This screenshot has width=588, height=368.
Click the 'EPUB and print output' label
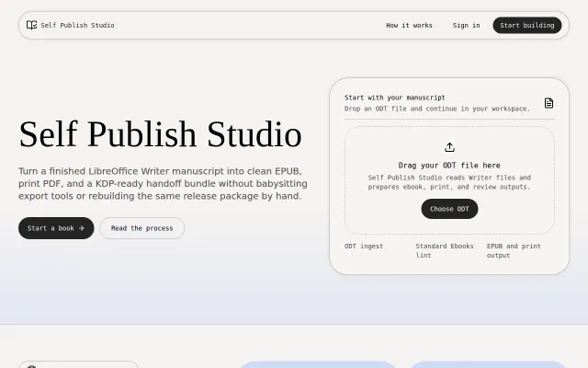tap(514, 250)
